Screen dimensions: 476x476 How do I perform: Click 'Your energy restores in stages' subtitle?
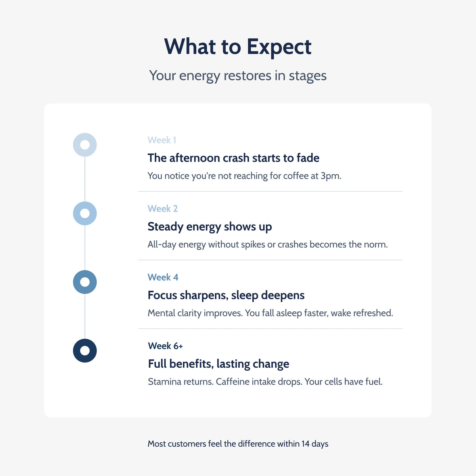pos(238,76)
